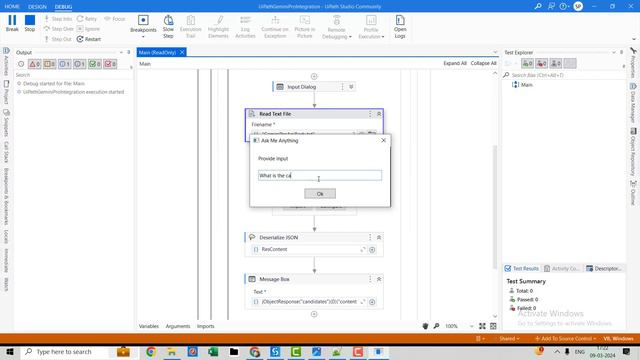The image size is (640, 360).
Task: Toggle Execution Trail
Action: [191, 27]
